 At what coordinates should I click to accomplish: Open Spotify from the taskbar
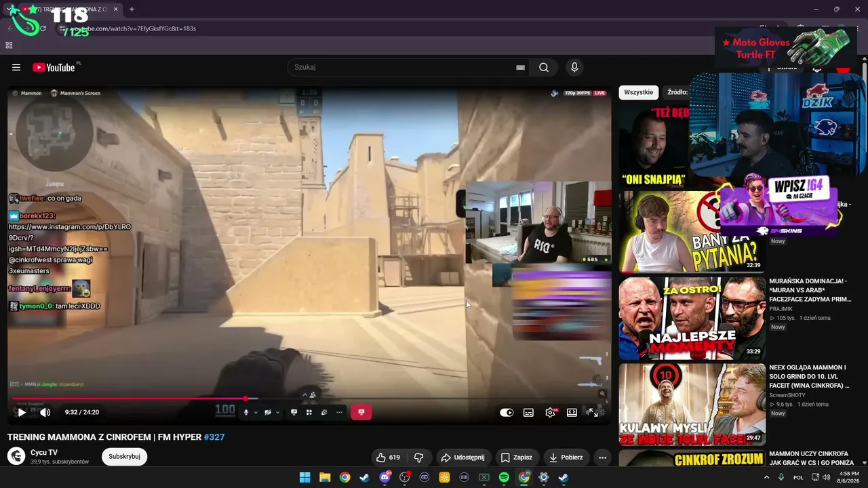(504, 477)
